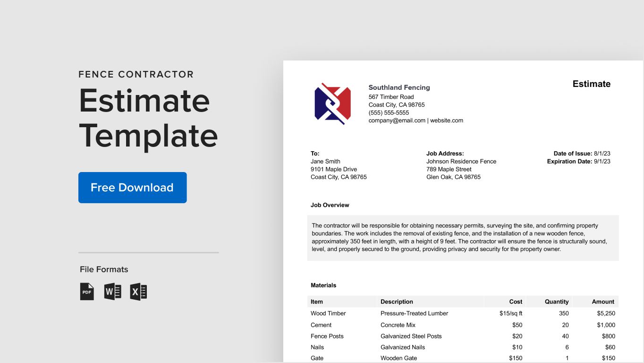Click the Fence Contractor label
644x363 pixels.
point(136,74)
